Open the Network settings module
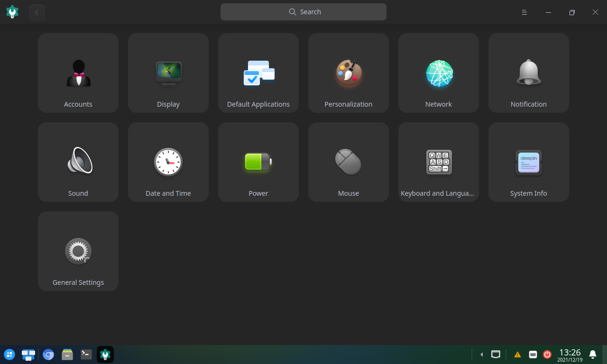The width and height of the screenshot is (607, 364). pyautogui.click(x=439, y=73)
